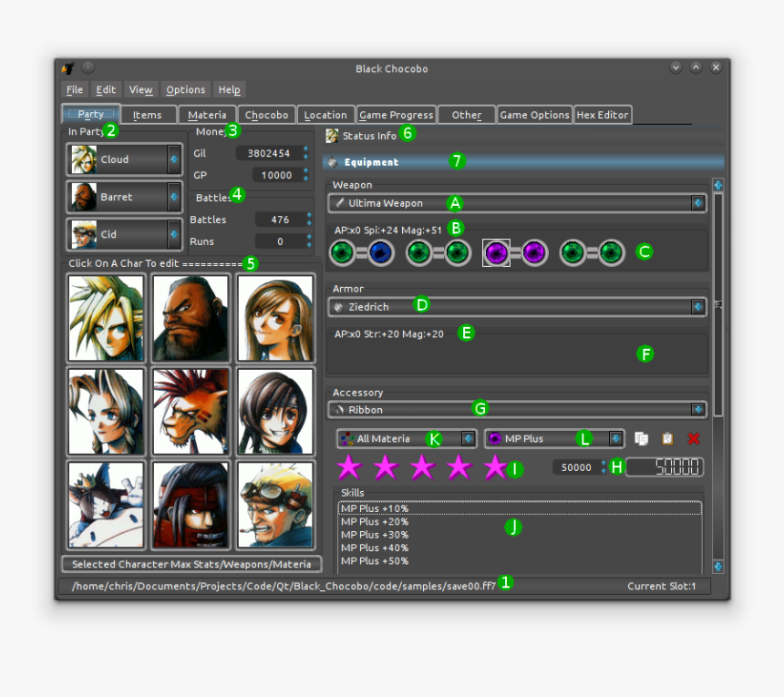Edit Aerith by clicking her portrait

(106, 412)
